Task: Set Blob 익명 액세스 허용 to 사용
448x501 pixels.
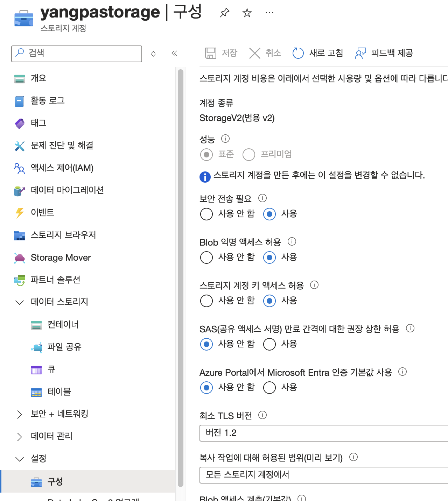Action: click(269, 257)
